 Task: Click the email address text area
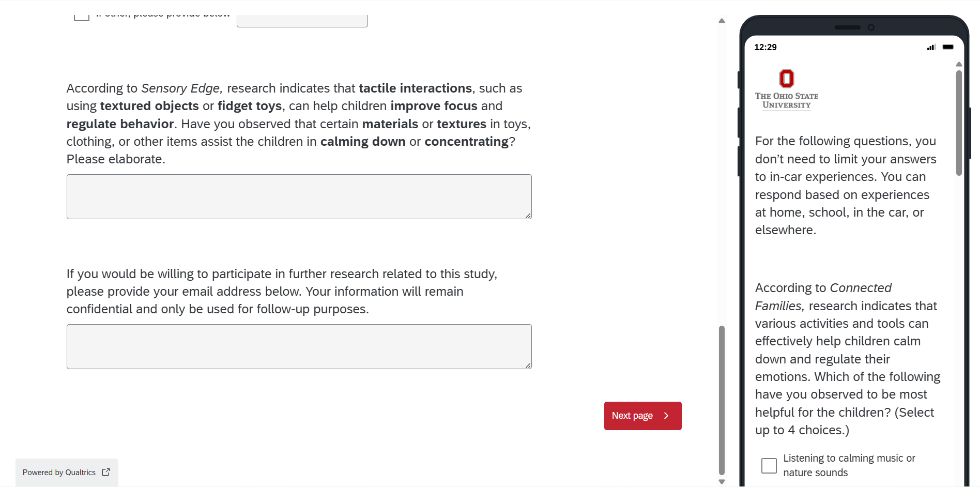click(299, 346)
